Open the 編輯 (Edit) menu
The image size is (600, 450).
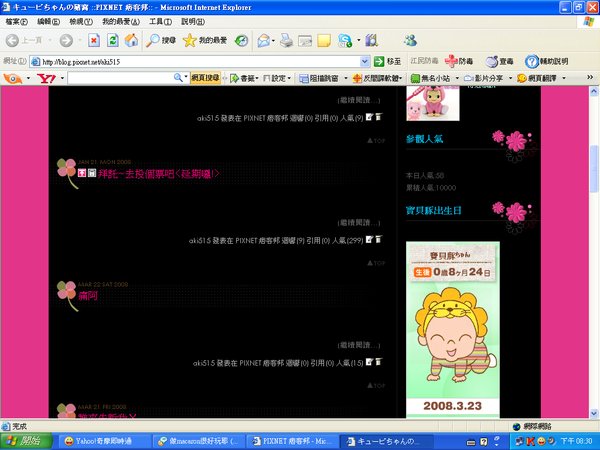(x=48, y=22)
